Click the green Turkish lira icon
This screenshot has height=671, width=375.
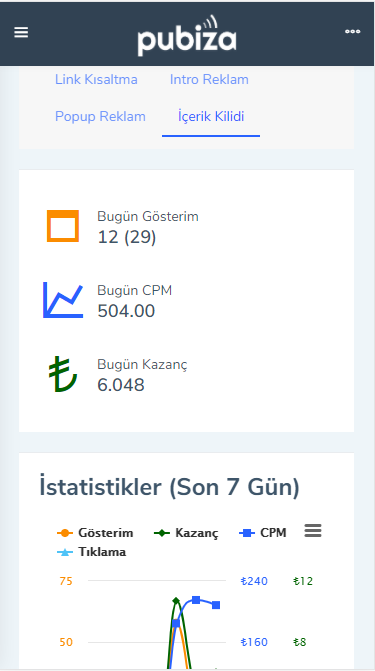[63, 375]
